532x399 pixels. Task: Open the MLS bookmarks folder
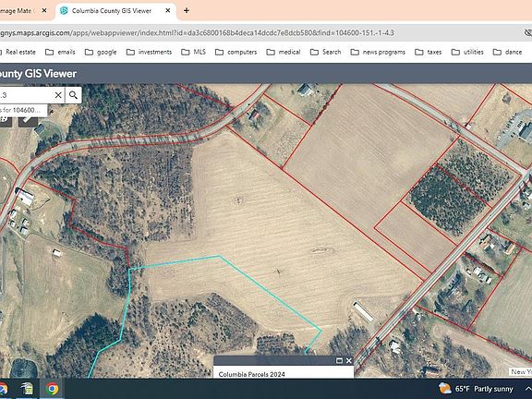pyautogui.click(x=193, y=52)
